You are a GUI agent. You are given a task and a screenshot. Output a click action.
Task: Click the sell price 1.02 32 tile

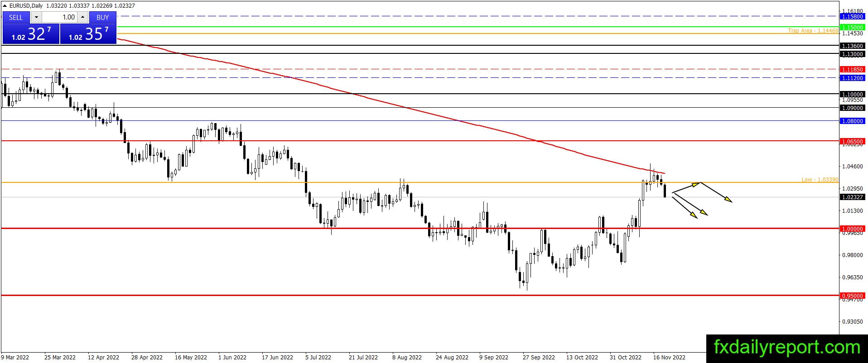pos(31,34)
